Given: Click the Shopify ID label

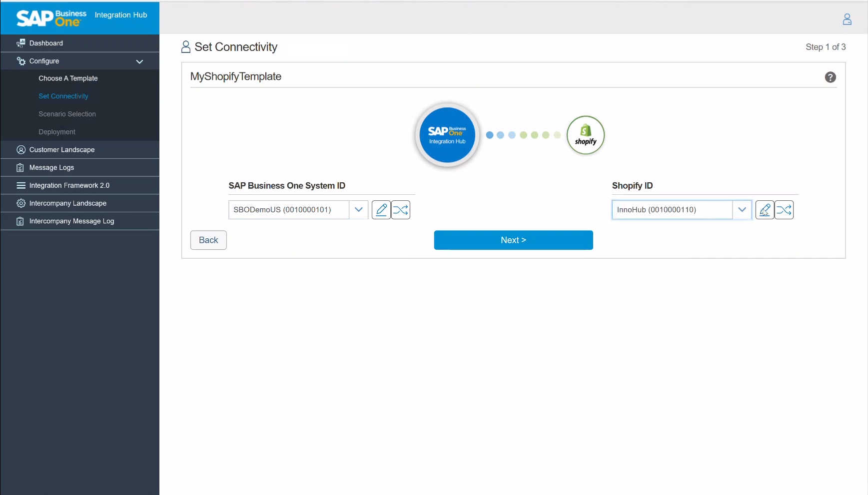Looking at the screenshot, I should [632, 186].
